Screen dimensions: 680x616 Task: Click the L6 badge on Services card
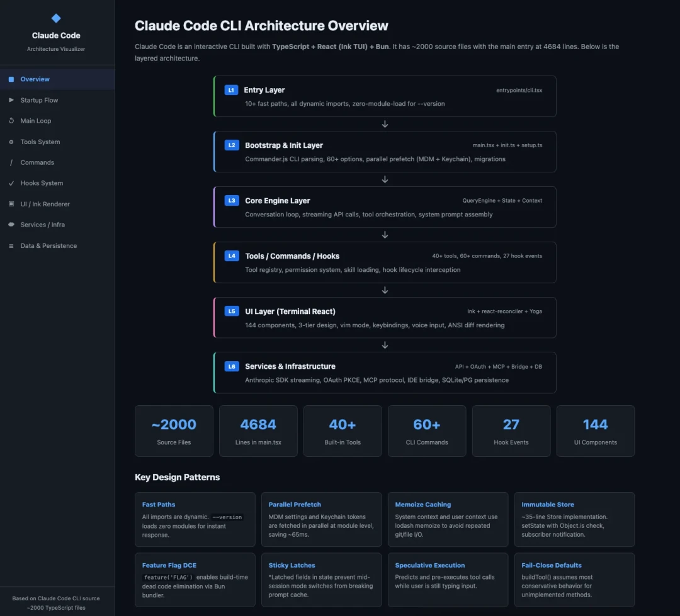pyautogui.click(x=232, y=366)
